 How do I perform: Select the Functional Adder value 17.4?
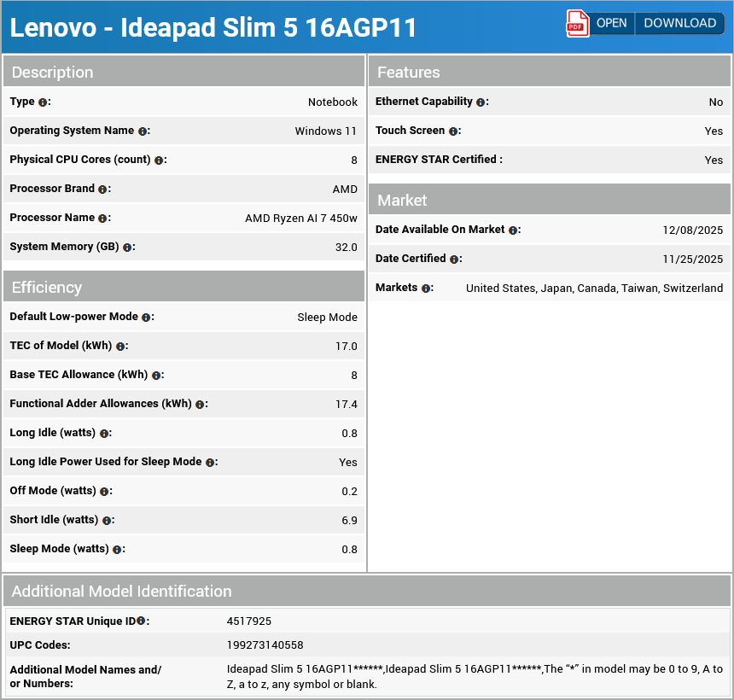[347, 405]
